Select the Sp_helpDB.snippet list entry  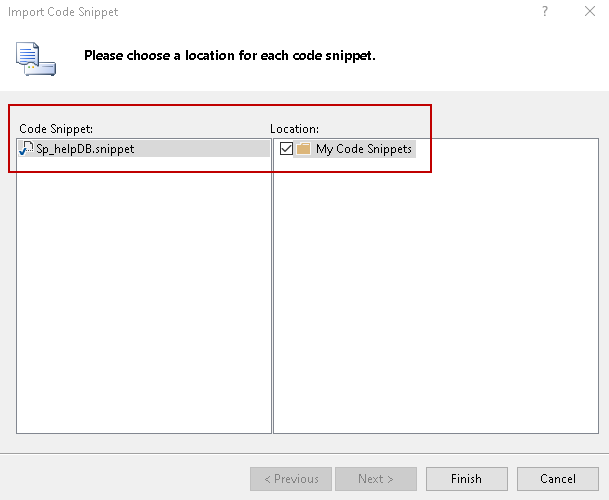[x=85, y=149]
